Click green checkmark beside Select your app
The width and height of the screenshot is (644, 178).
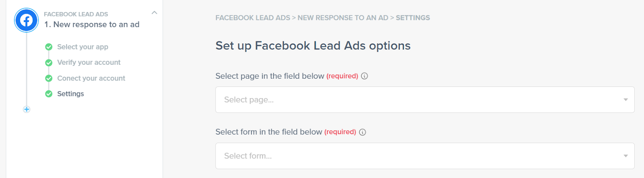pos(49,47)
